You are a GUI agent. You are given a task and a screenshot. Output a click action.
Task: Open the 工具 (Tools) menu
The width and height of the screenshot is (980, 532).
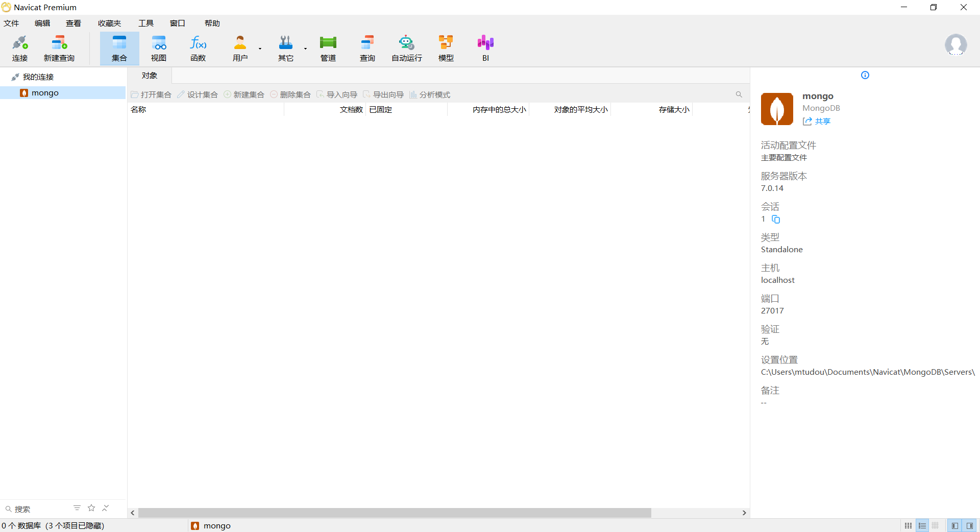coord(146,23)
